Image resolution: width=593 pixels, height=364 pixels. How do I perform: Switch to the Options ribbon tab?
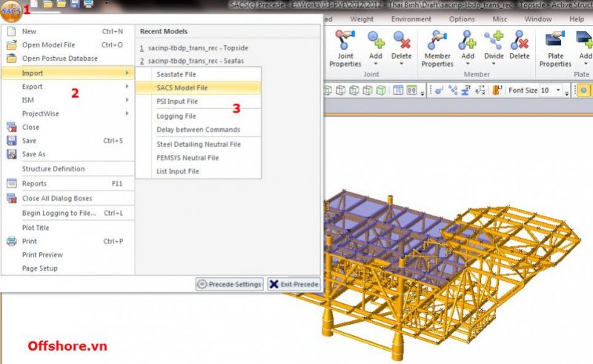[462, 19]
